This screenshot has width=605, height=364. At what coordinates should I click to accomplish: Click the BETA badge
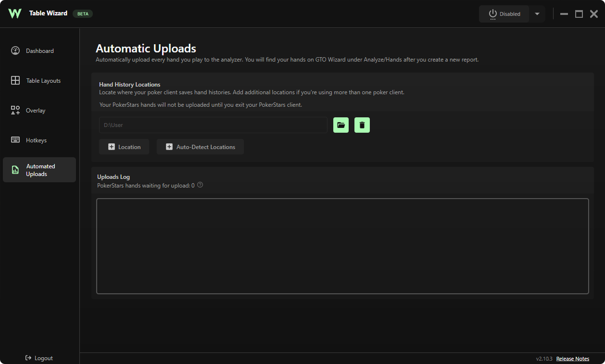click(83, 14)
